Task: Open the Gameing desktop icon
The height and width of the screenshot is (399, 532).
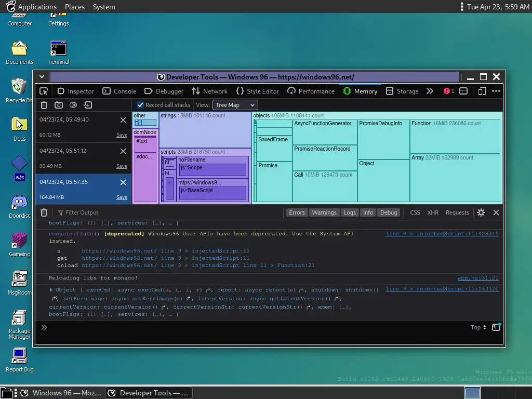Action: click(x=19, y=245)
